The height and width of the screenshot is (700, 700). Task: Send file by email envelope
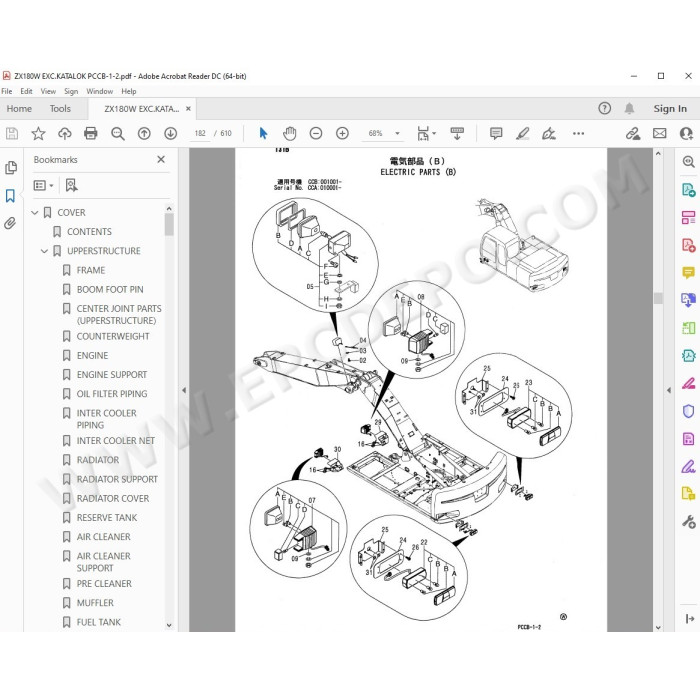click(x=659, y=133)
